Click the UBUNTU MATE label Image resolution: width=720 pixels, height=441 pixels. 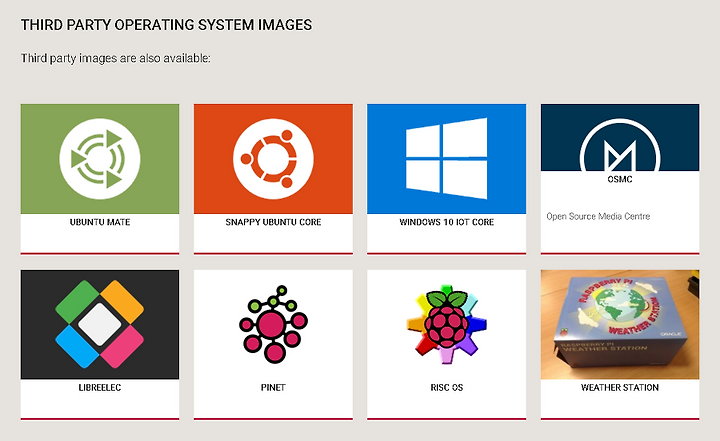(100, 222)
